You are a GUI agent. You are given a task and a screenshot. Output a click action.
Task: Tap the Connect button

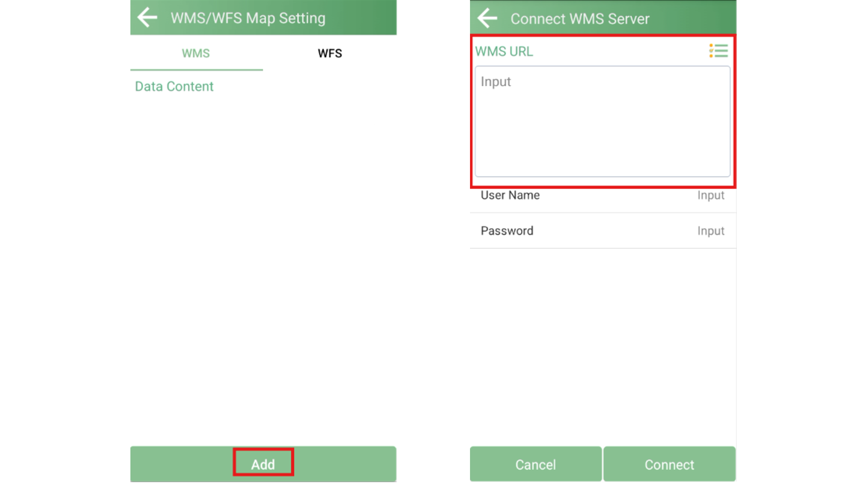(669, 464)
